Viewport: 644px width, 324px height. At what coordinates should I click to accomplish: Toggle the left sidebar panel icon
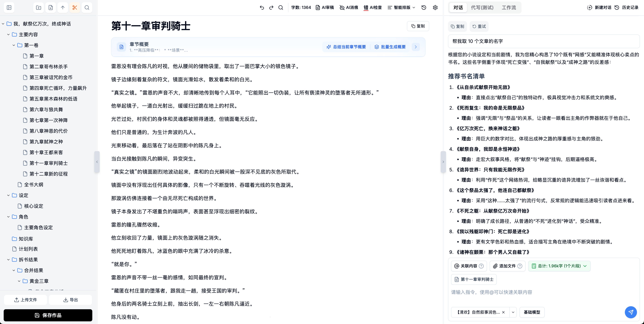(9, 8)
